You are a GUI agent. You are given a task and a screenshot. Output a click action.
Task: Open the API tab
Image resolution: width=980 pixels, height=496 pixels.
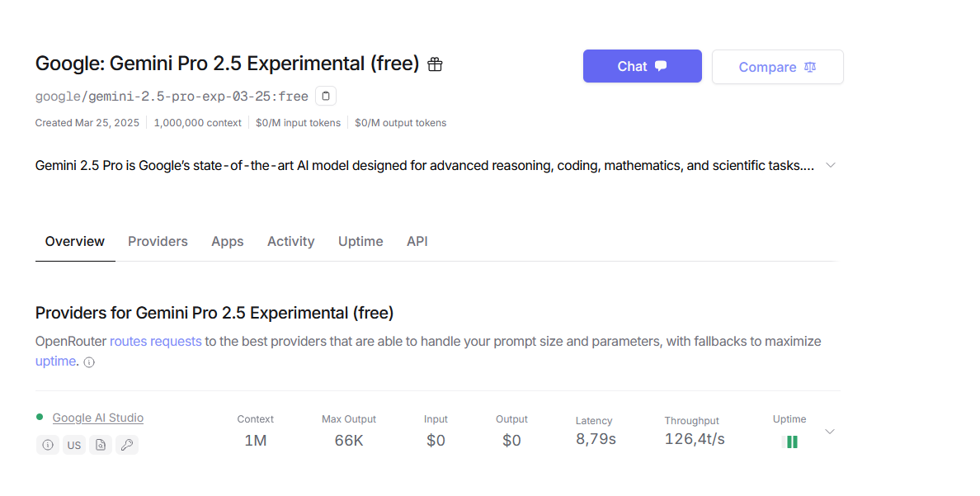click(x=417, y=242)
